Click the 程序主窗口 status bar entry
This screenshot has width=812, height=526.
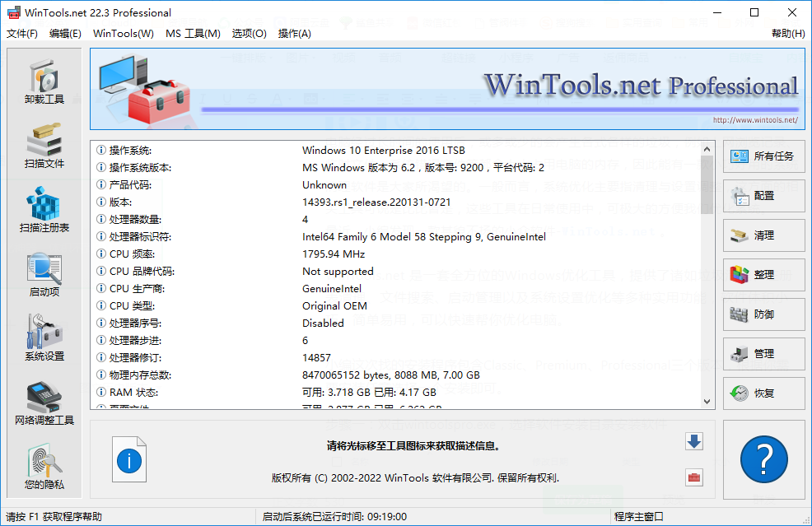click(x=638, y=517)
